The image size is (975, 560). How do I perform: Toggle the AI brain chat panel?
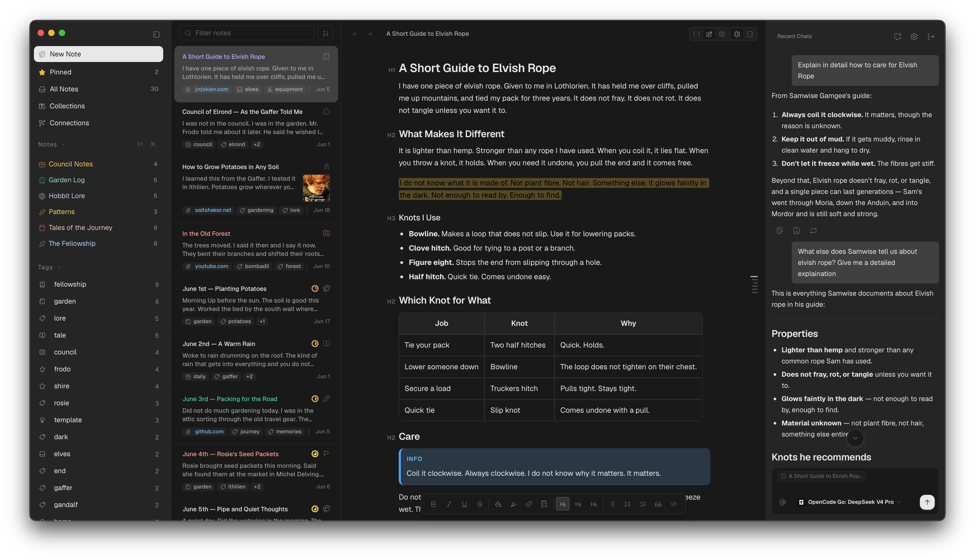[737, 34]
